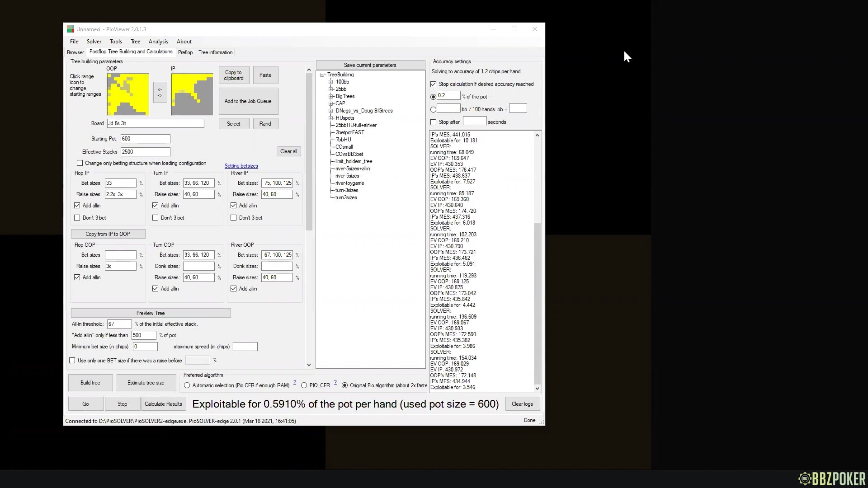Click the arrow swap icon between OOP and IP ranges
The width and height of the screenshot is (868, 488).
160,92
